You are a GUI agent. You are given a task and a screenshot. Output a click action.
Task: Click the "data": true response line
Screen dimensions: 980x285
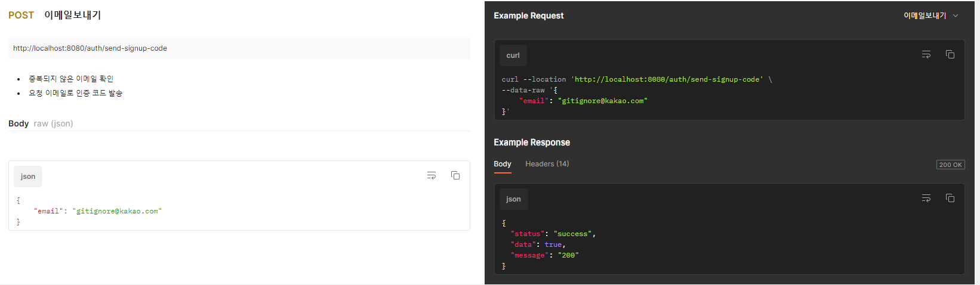coord(538,244)
